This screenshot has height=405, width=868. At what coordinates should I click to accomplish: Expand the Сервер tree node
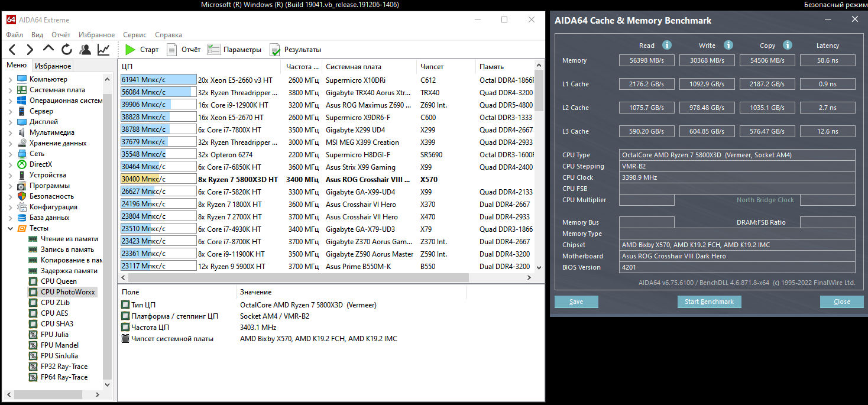point(10,111)
